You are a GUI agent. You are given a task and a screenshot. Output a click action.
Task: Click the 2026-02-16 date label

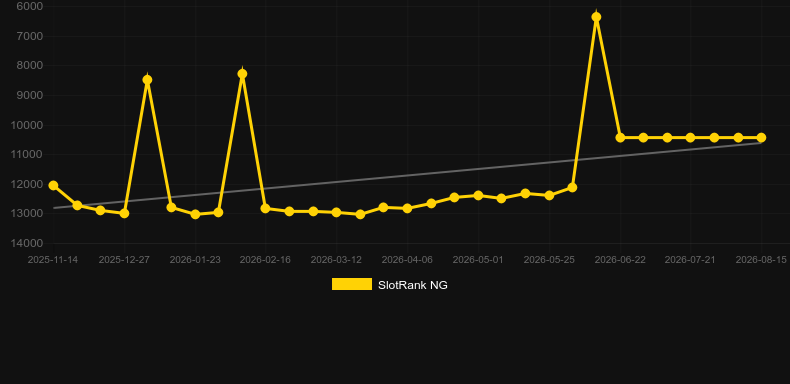pyautogui.click(x=265, y=260)
